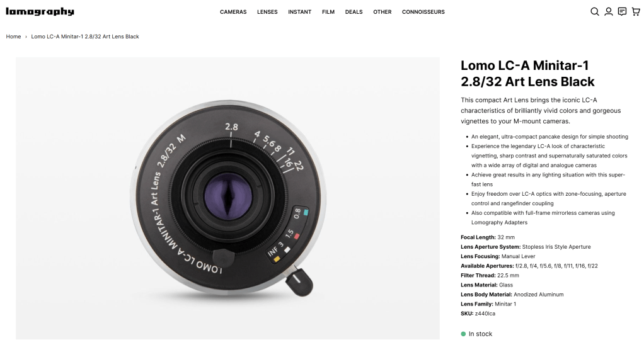View the shopping cart icon
This screenshot has width=644, height=340.
click(x=636, y=11)
